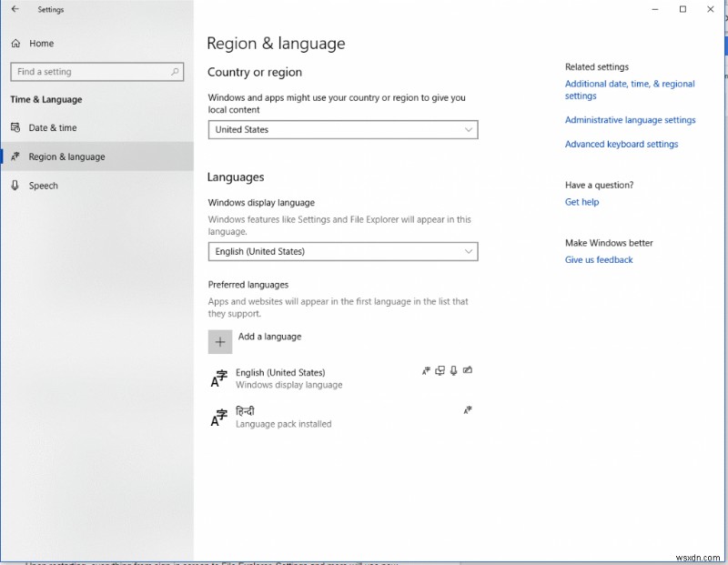728x565 pixels.
Task: Click the display language icon for English
Action: point(426,370)
